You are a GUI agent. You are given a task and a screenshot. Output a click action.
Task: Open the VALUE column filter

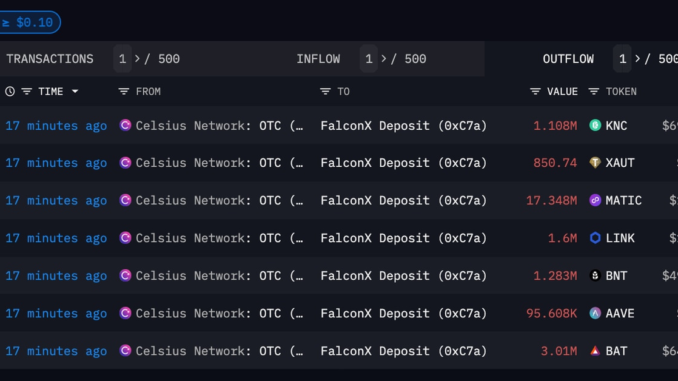click(x=535, y=92)
